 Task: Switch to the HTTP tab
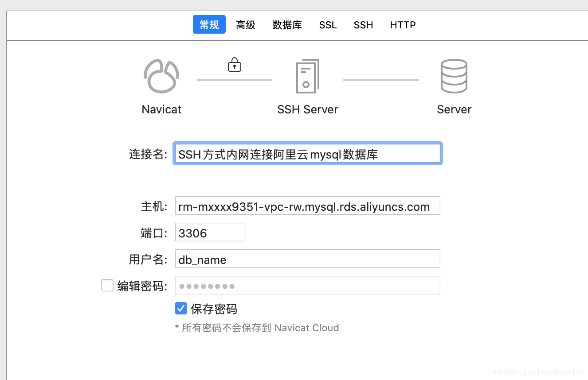point(402,25)
